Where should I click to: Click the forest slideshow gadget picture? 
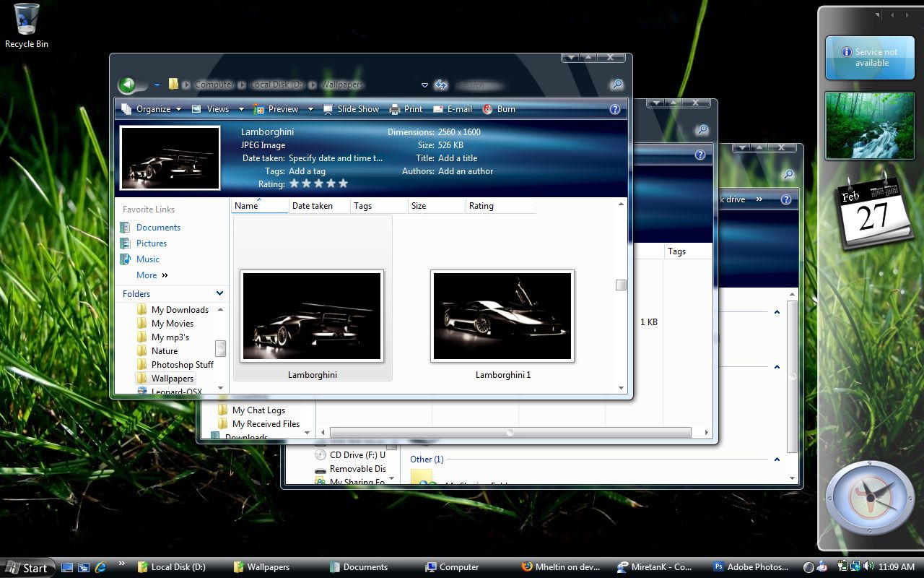click(x=870, y=125)
